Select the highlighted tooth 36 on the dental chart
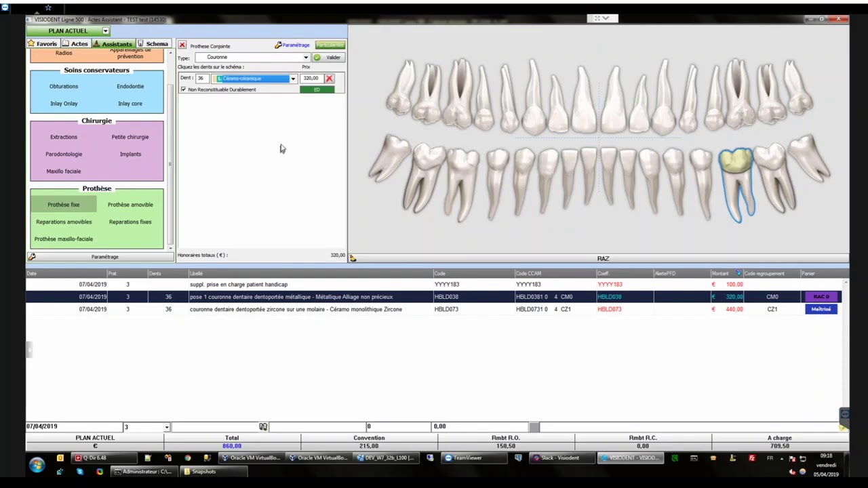The width and height of the screenshot is (868, 488). coord(736,180)
